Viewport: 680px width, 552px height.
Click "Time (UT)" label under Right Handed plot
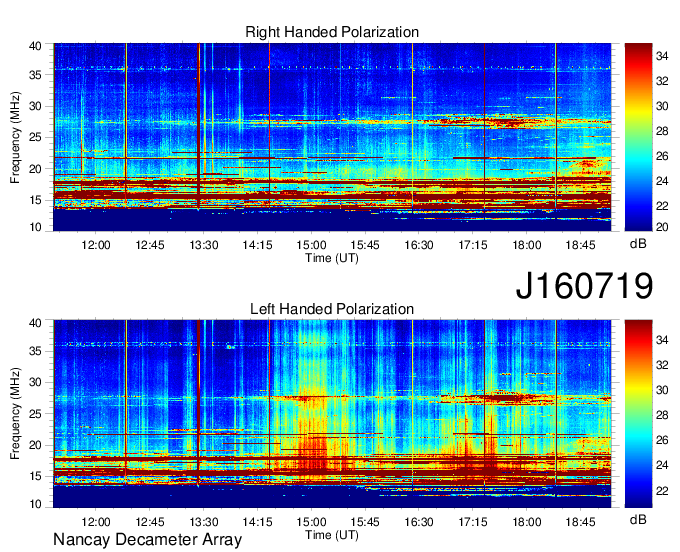point(332,258)
